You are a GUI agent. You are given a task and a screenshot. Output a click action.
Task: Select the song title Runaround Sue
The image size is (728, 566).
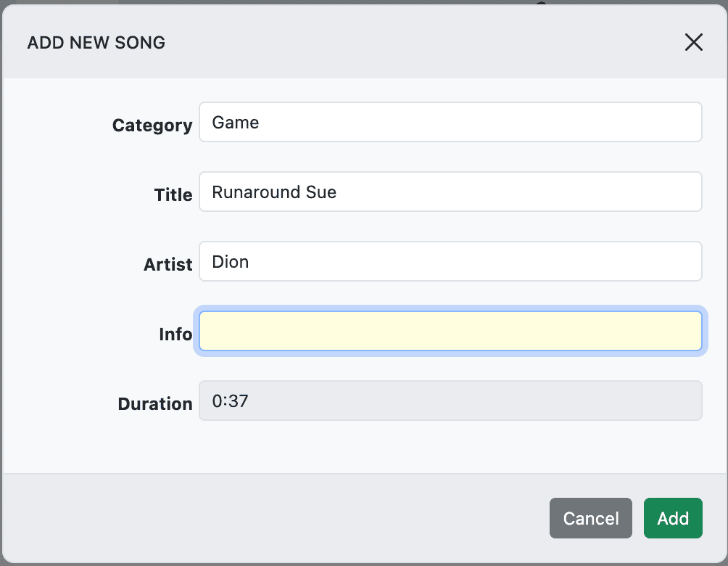point(273,192)
